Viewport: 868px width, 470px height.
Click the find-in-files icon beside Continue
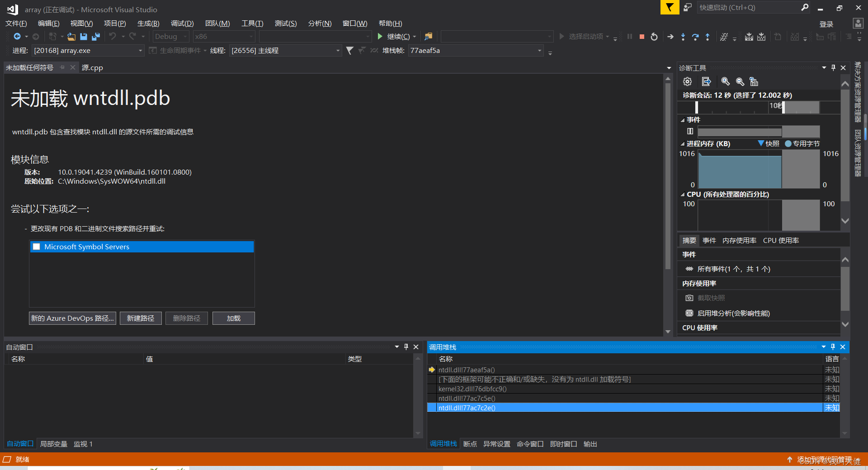429,37
